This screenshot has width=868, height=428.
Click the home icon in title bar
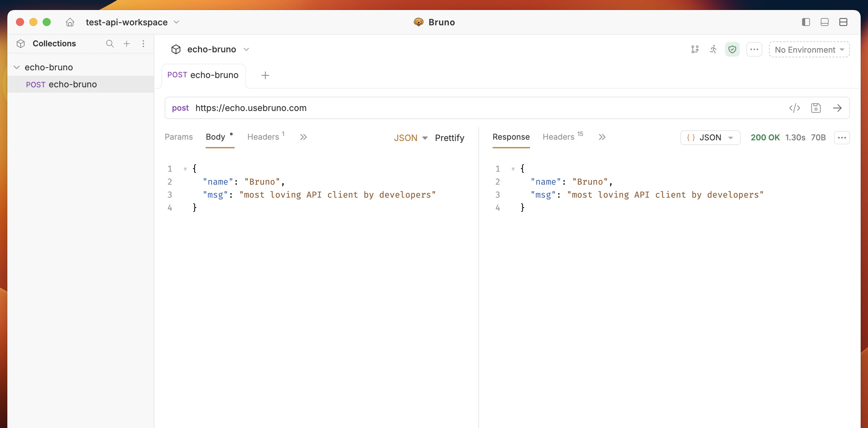[70, 22]
